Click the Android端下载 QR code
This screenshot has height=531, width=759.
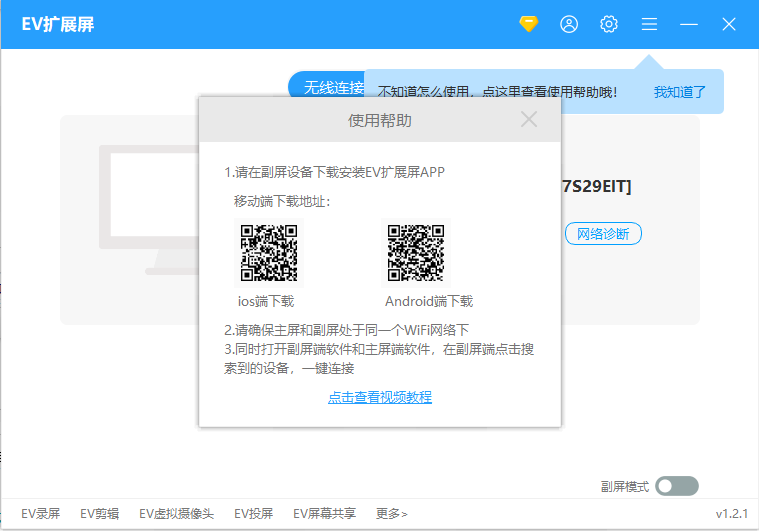(416, 253)
